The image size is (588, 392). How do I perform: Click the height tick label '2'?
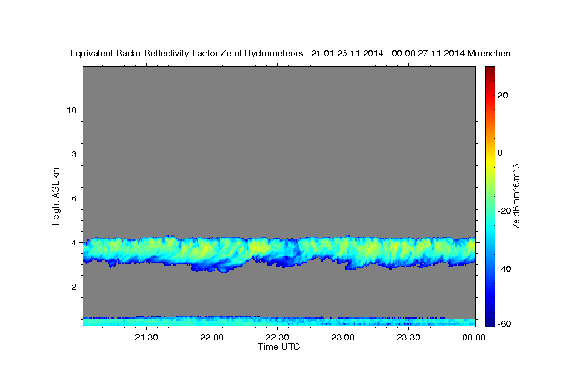click(x=73, y=287)
